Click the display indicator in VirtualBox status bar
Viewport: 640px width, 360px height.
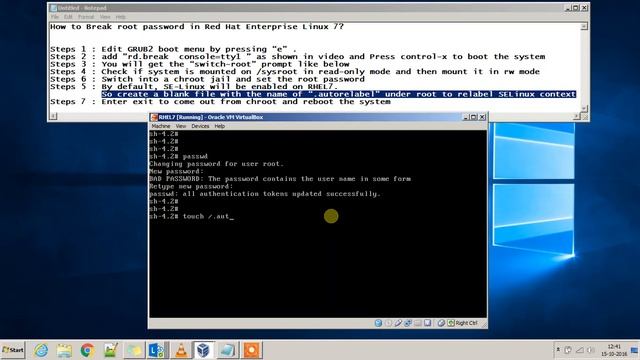(427, 323)
